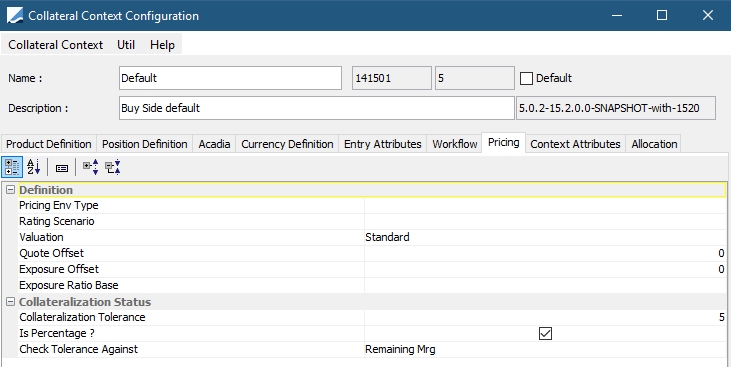Select the Pricing tab
Image resolution: width=731 pixels, height=367 pixels.
pyautogui.click(x=503, y=143)
